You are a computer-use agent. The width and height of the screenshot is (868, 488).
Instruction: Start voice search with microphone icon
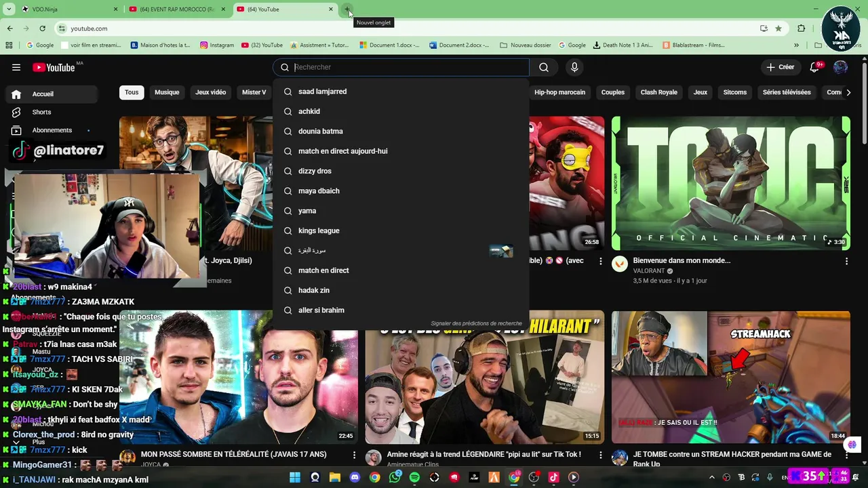[574, 67]
